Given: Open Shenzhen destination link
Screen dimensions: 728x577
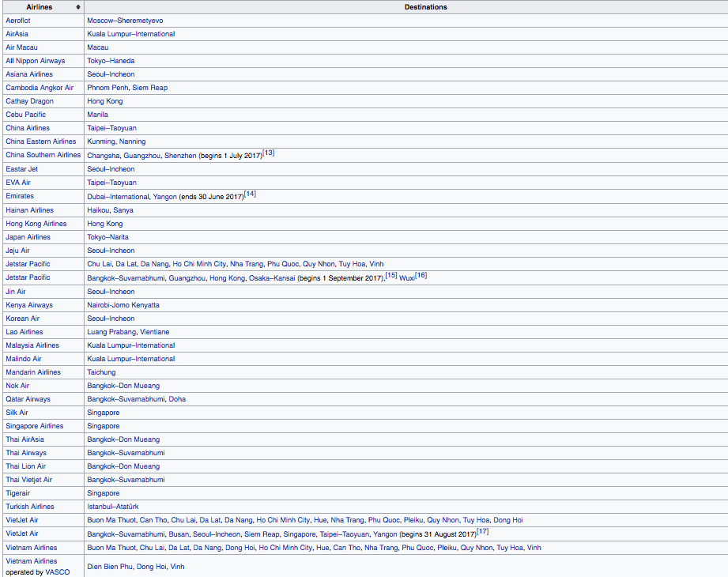Looking at the screenshot, I should [x=180, y=156].
